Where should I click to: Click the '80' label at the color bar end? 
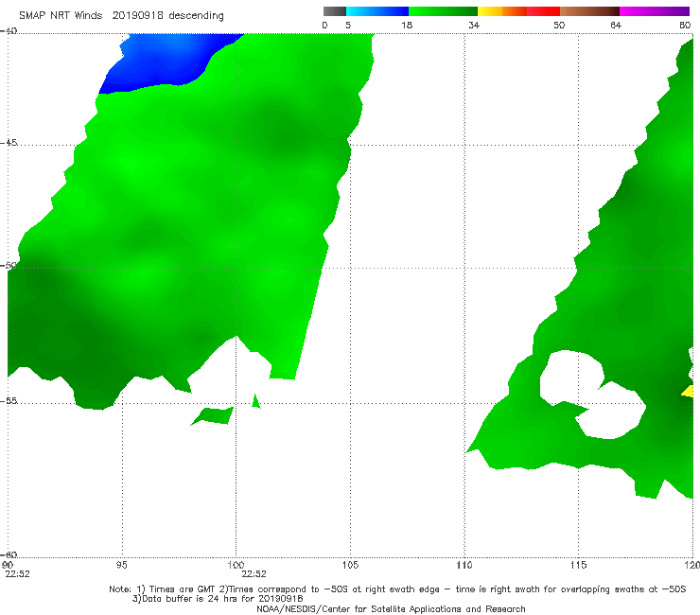point(685,25)
